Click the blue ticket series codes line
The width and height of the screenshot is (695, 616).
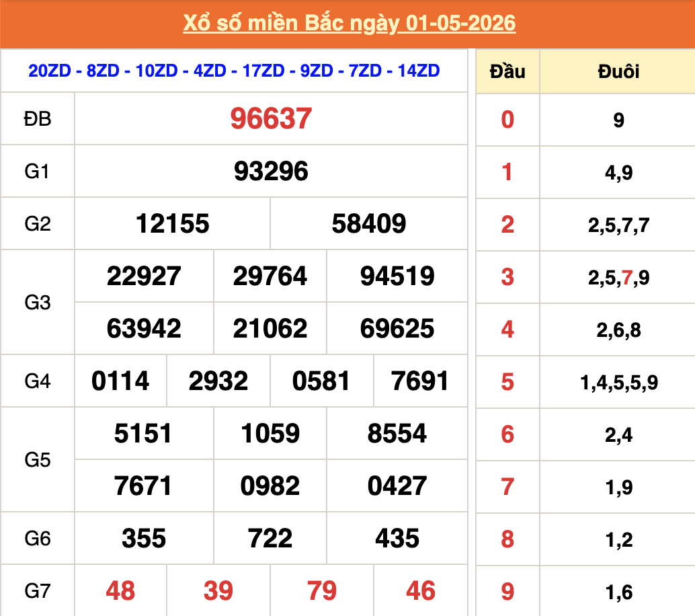pos(234,71)
